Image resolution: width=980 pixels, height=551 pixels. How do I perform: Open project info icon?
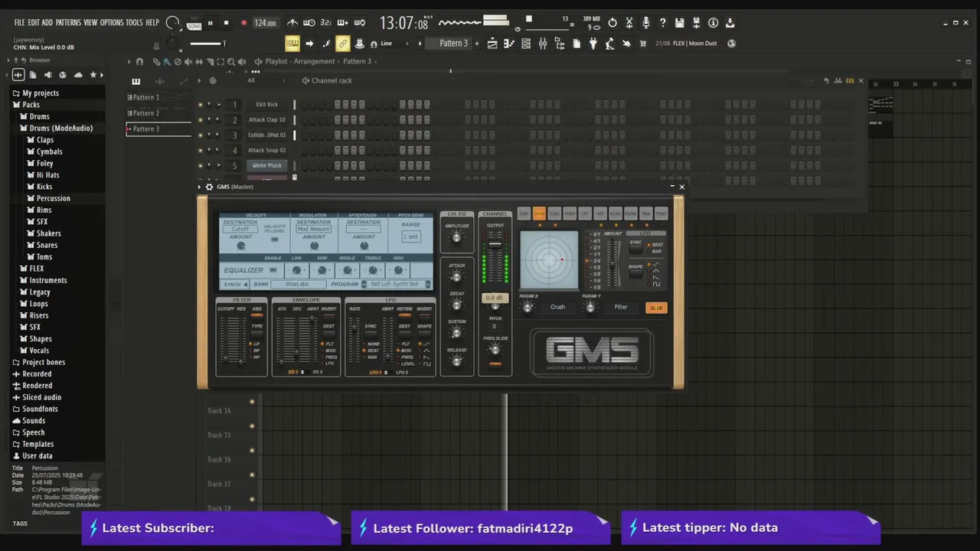(713, 23)
